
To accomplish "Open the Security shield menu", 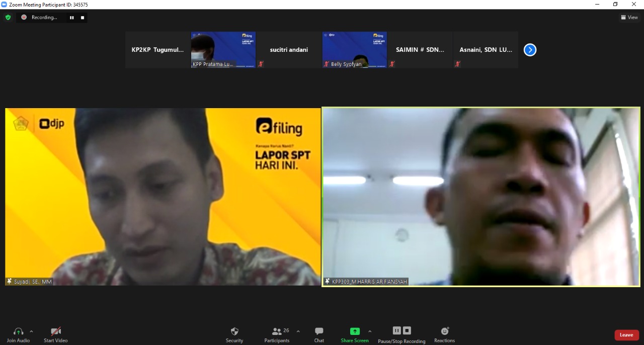I will tap(234, 332).
